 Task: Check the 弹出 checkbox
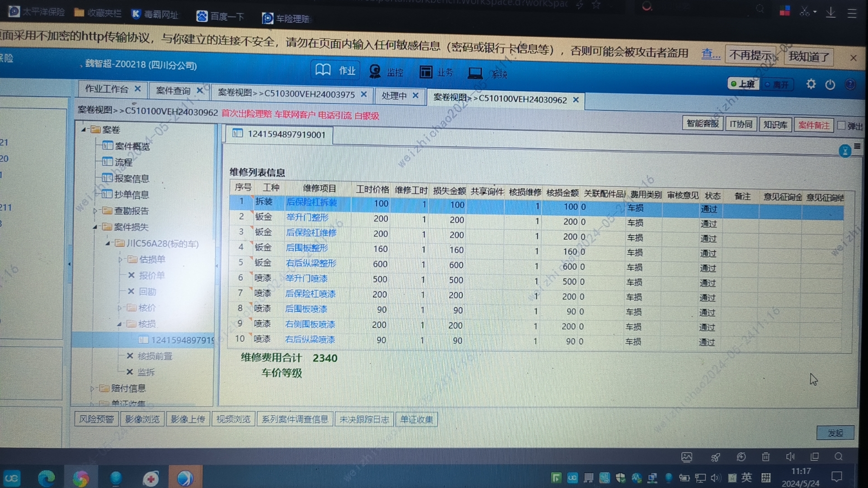click(841, 126)
